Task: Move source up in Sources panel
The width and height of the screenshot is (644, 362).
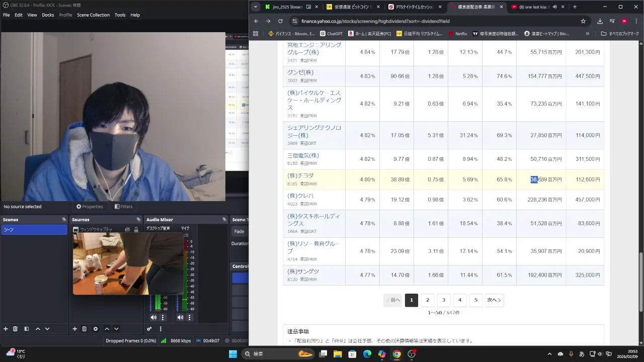Action: 107,329
